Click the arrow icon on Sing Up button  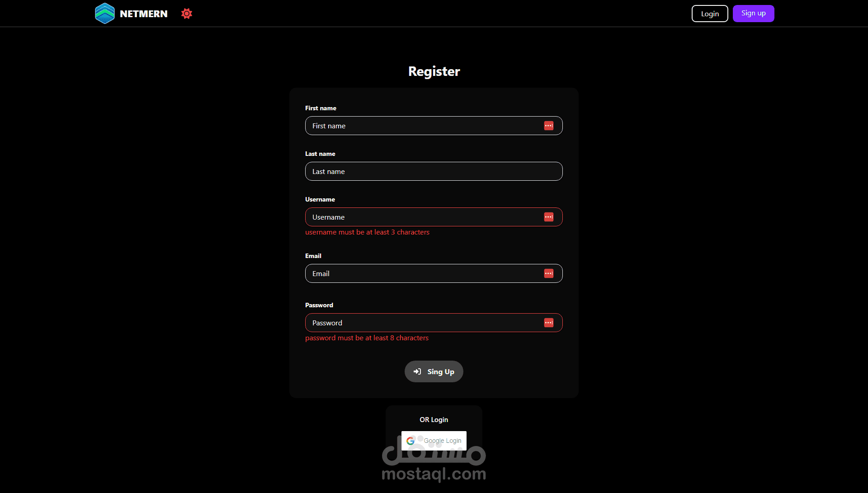417,371
